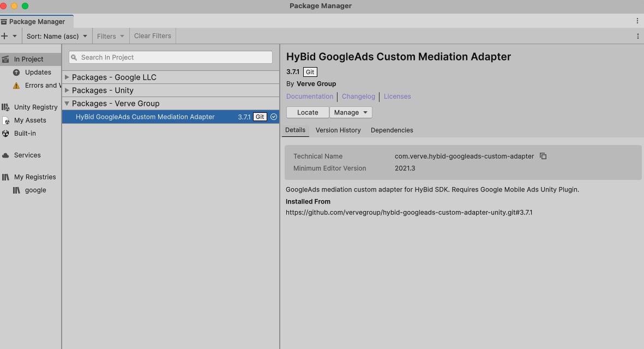The height and width of the screenshot is (349, 644).
Task: Switch to the Dependencies tab
Action: 392,130
